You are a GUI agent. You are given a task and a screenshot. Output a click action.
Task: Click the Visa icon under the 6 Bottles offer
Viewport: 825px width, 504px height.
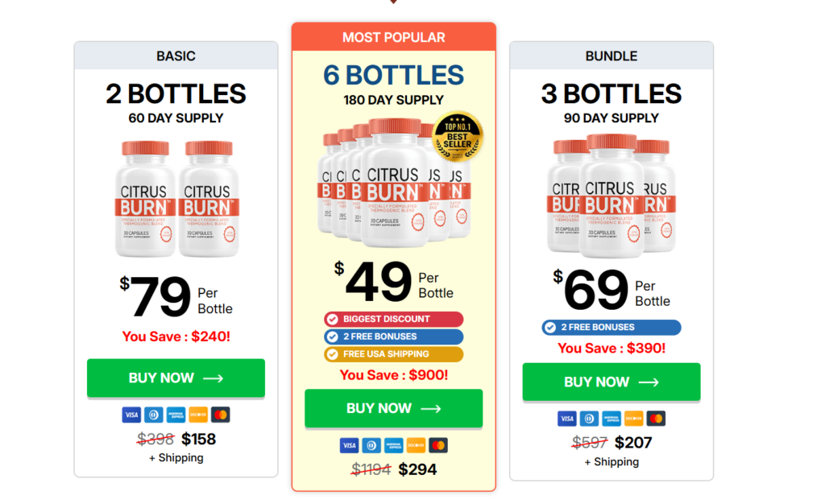coord(349,445)
